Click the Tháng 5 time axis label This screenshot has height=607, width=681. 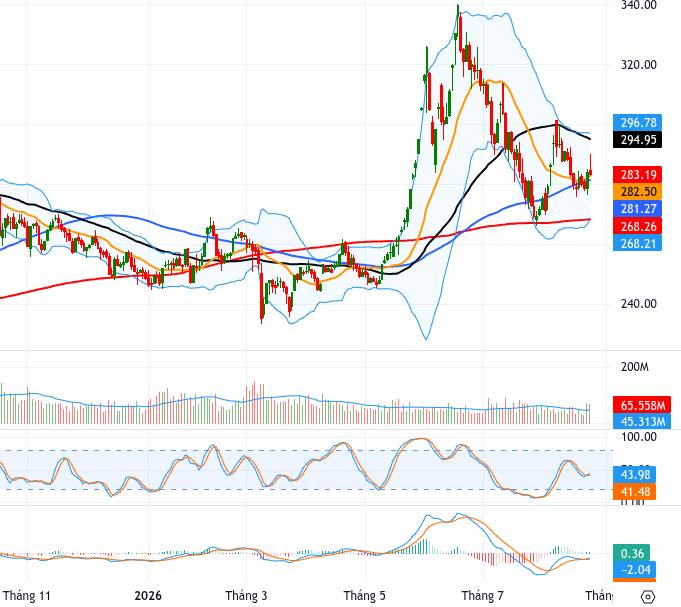pos(364,595)
